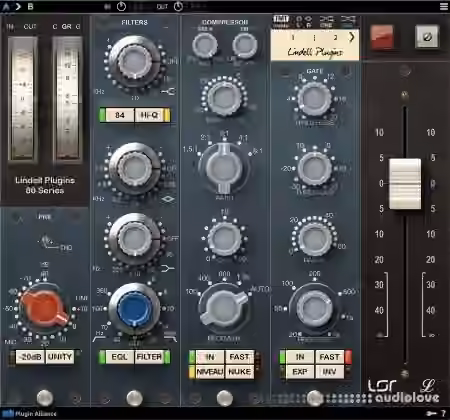Viewport: 450px width, 420px height.
Task: Click the OUT trim knob icon in top bar
Action: [178, 7]
